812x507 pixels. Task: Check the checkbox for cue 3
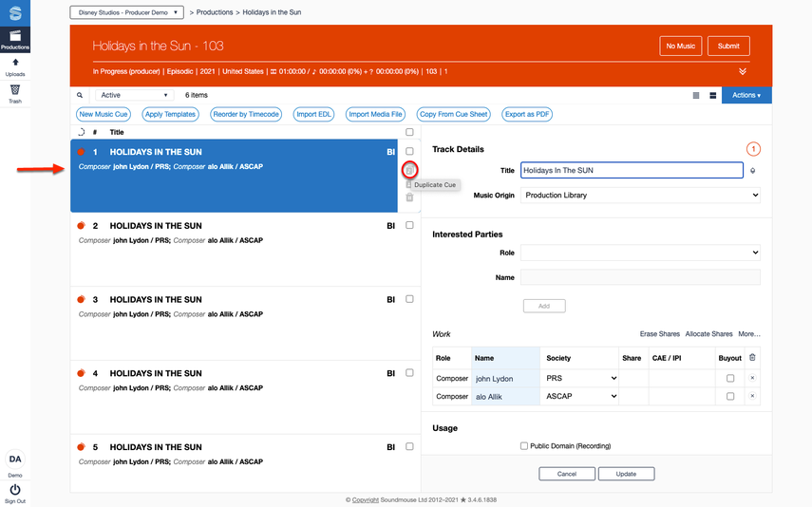[409, 299]
